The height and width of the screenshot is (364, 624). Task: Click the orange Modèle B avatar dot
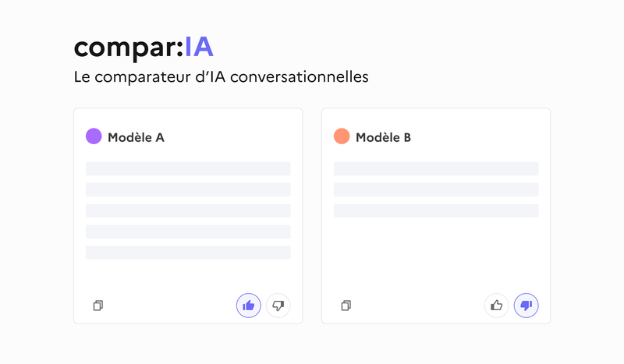pyautogui.click(x=342, y=137)
